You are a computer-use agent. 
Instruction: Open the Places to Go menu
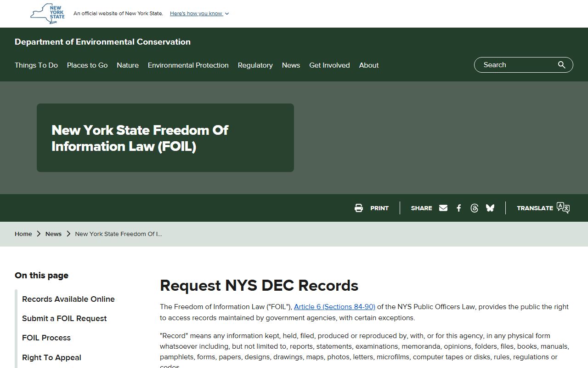87,65
